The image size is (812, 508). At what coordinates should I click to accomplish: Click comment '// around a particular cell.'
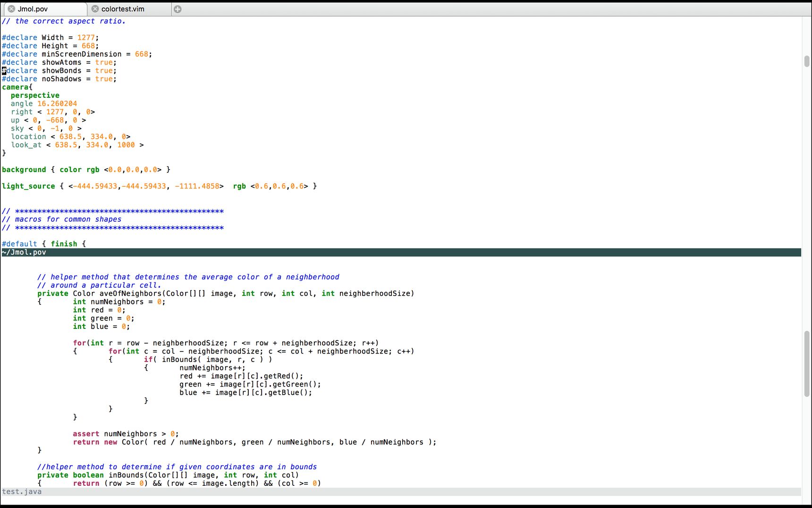[x=99, y=285]
